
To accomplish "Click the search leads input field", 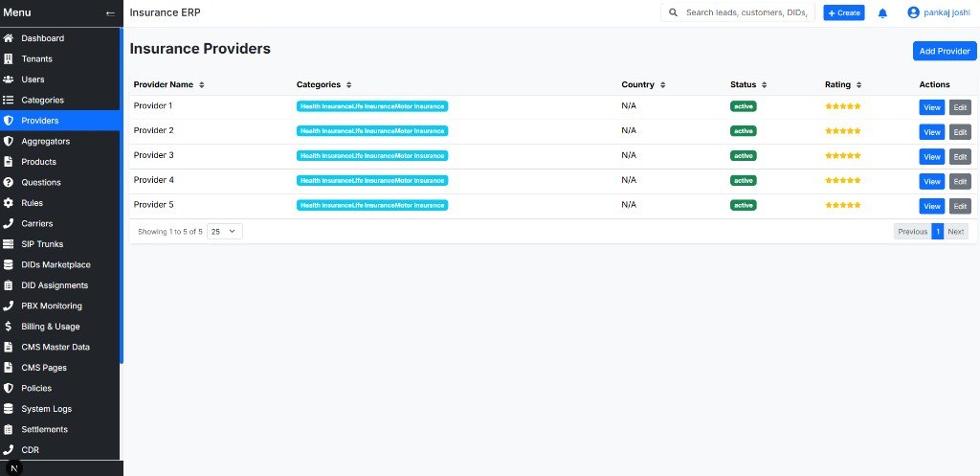I will 746,12.
